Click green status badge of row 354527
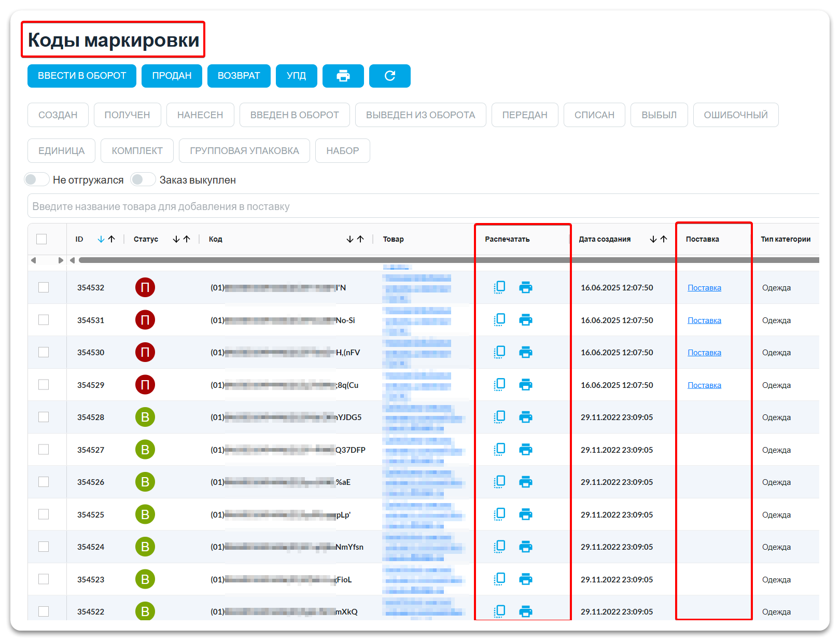 (x=145, y=450)
